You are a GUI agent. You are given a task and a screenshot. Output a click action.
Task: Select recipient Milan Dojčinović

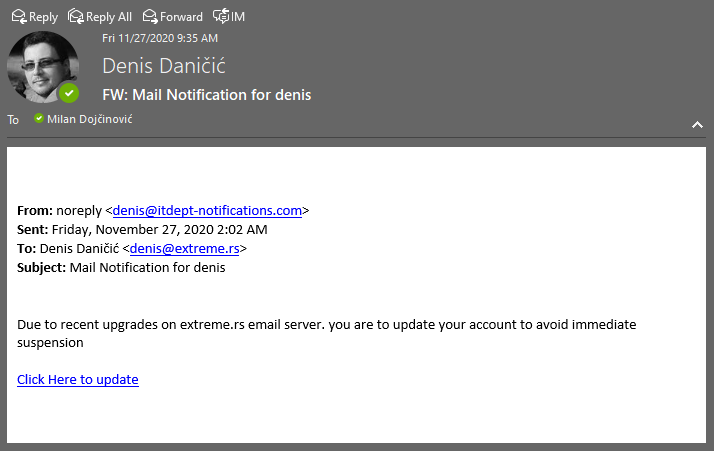tap(89, 118)
